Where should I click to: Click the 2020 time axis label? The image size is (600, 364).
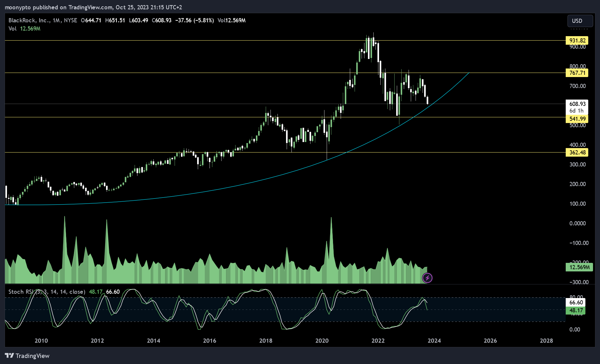322,341
